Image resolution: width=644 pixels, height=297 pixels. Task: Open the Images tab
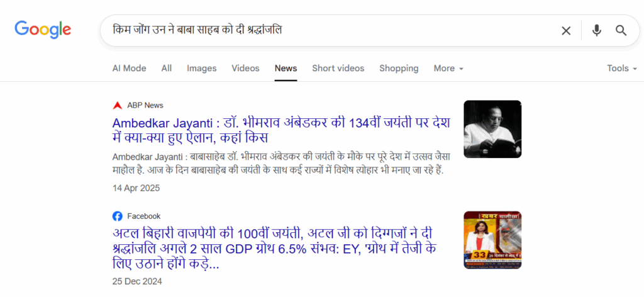201,68
